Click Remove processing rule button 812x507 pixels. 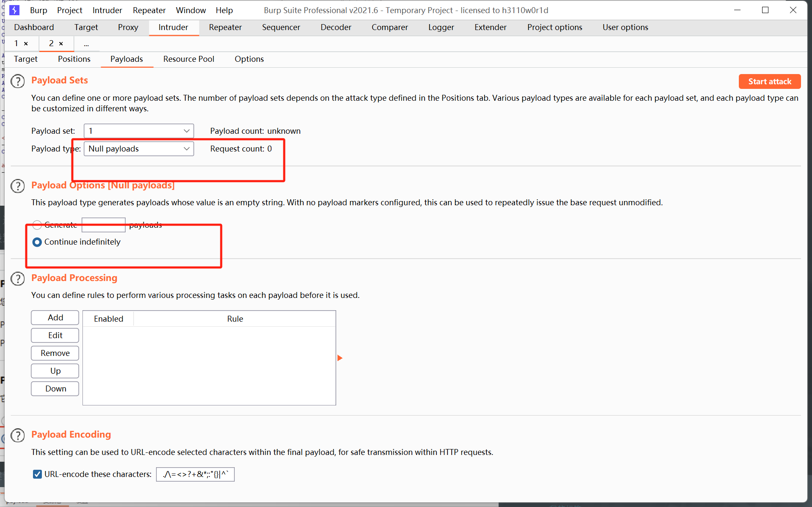click(x=55, y=353)
